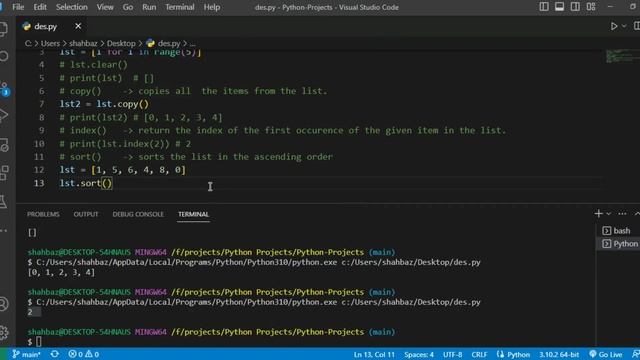Image resolution: width=640 pixels, height=360 pixels.
Task: Click CRLF end of line status item
Action: pos(479,354)
